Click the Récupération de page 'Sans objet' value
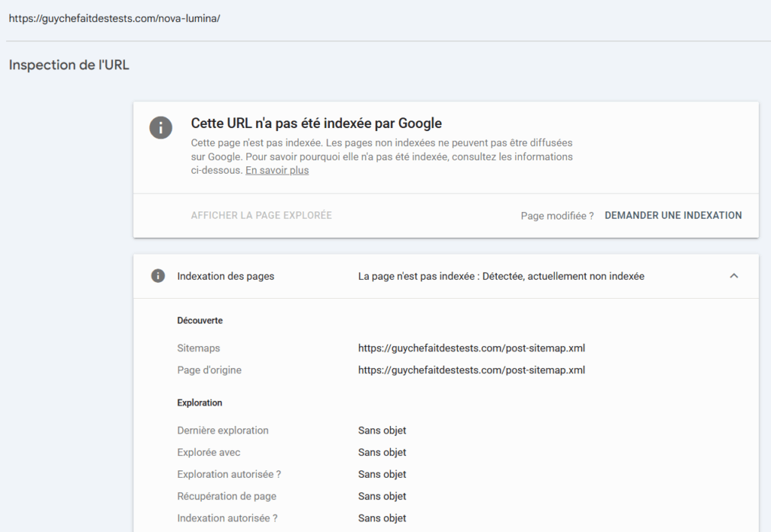The image size is (771, 532). click(382, 496)
